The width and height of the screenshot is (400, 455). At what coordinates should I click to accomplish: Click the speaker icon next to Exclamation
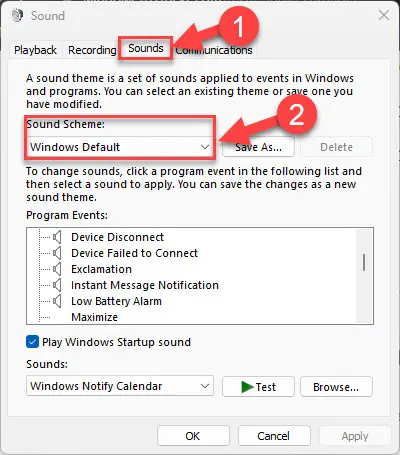tap(57, 269)
